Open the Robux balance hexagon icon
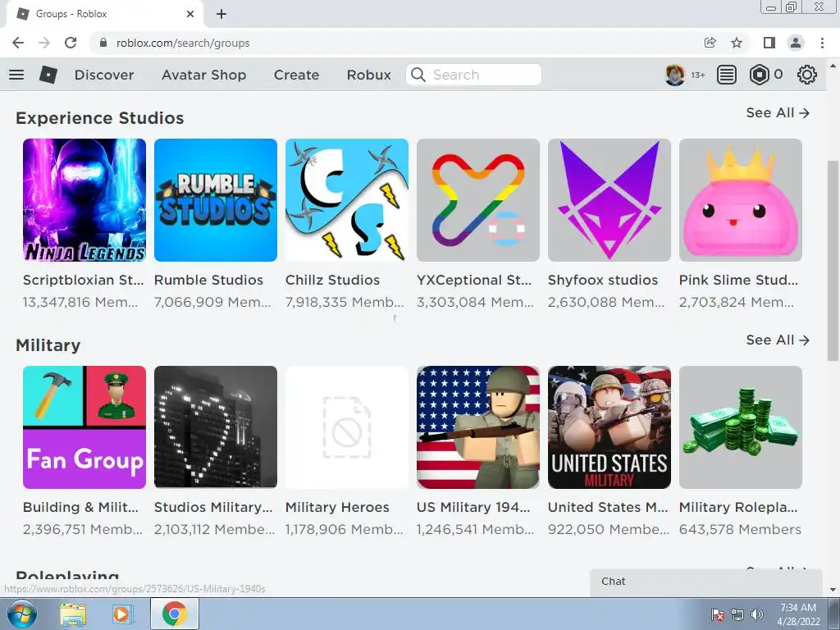840x630 pixels. pos(759,75)
